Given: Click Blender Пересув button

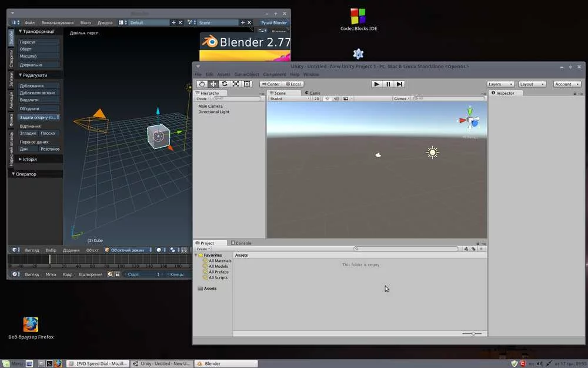Looking at the screenshot, I should [39, 42].
